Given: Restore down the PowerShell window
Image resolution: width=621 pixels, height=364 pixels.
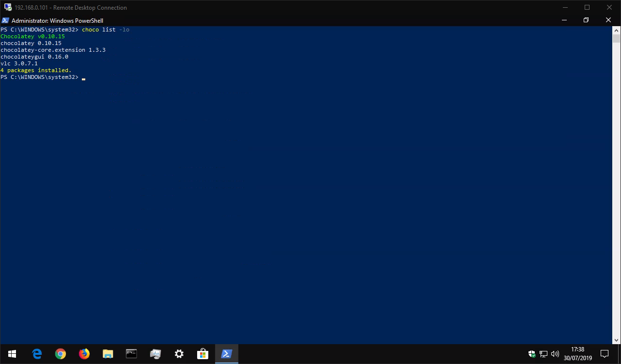Looking at the screenshot, I should tap(586, 20).
